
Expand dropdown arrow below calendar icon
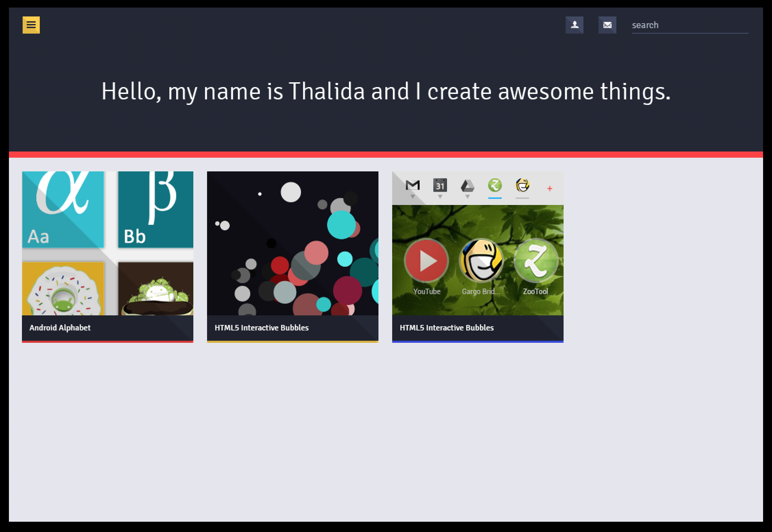[440, 197]
